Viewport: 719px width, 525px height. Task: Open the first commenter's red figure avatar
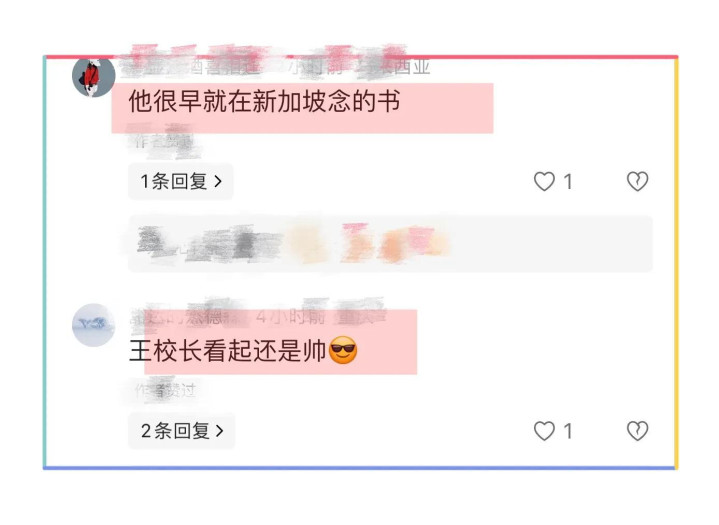click(94, 76)
